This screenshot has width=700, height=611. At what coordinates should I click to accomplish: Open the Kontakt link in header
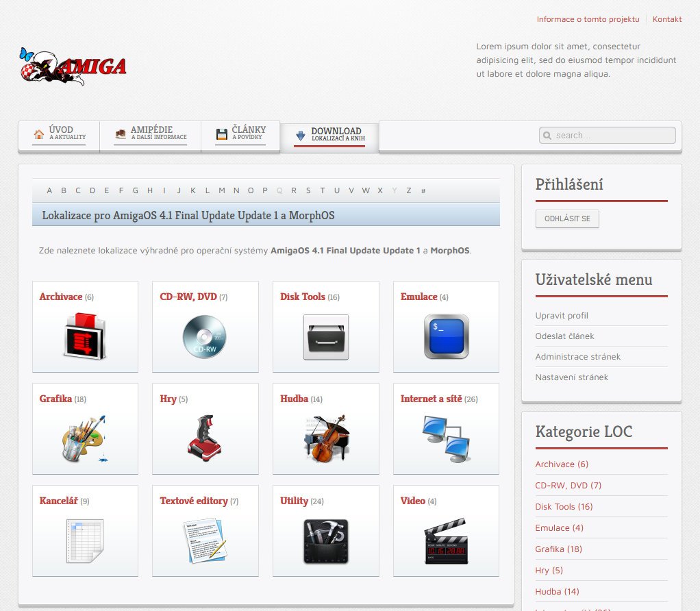666,19
